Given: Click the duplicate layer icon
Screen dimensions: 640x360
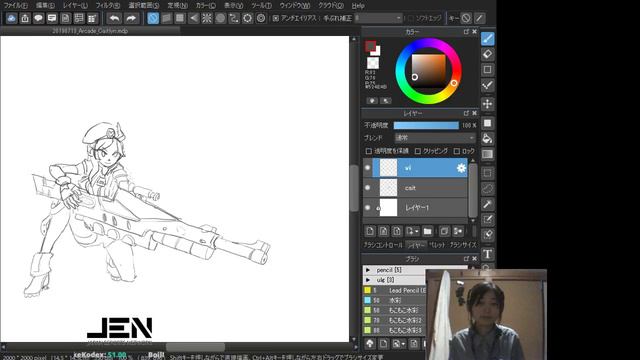Looking at the screenshot, I should pyautogui.click(x=444, y=231).
